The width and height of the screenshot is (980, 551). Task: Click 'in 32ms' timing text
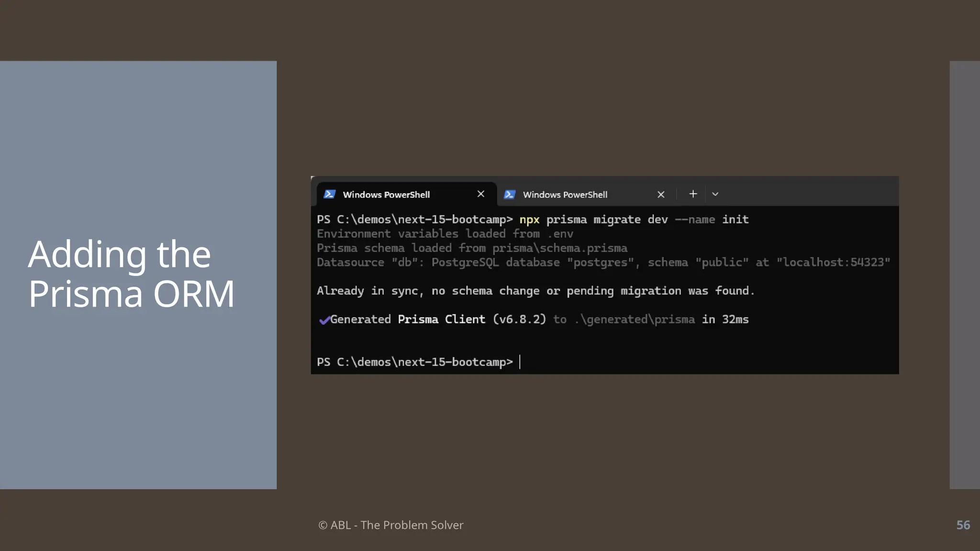tap(725, 320)
